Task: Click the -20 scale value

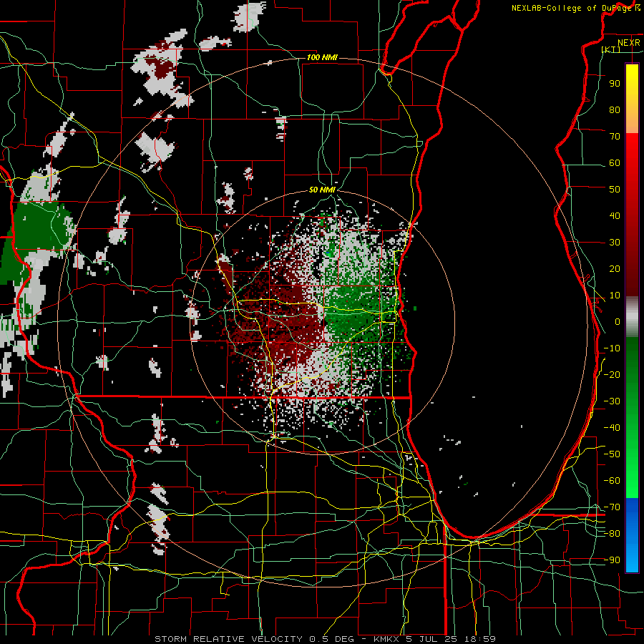Action: pos(612,374)
